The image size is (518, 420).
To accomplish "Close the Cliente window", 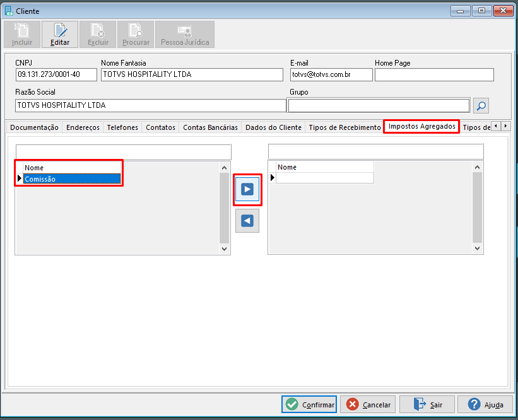I will pyautogui.click(x=503, y=11).
